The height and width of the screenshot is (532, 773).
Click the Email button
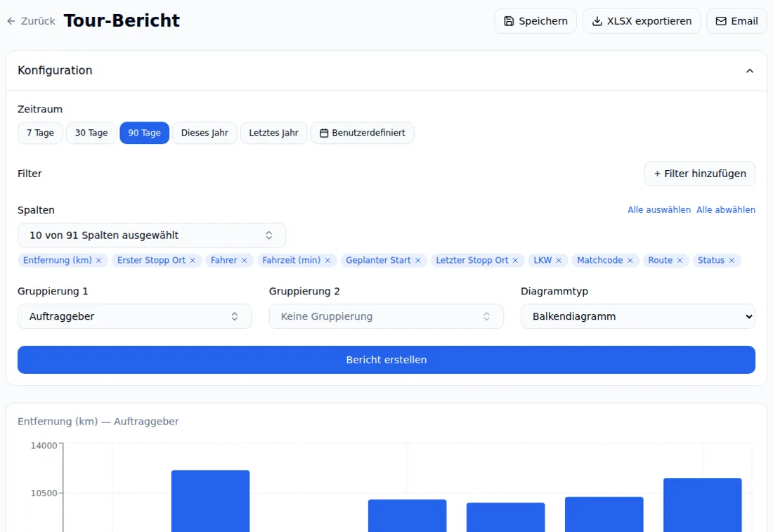pyautogui.click(x=736, y=21)
